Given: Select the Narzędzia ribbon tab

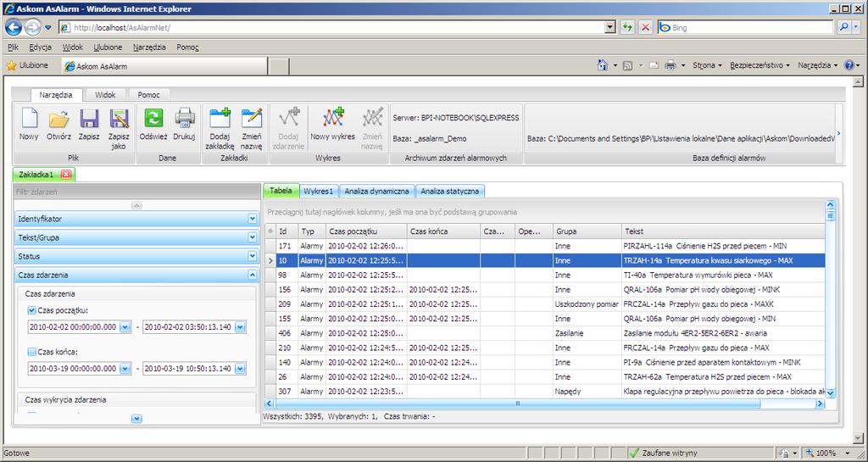Looking at the screenshot, I should [56, 95].
